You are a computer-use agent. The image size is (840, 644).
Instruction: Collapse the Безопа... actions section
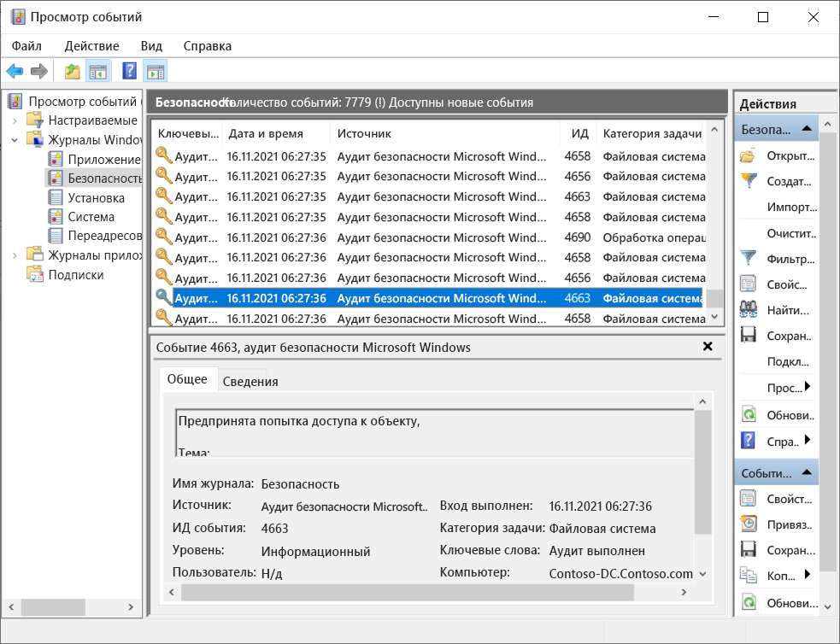tap(807, 128)
